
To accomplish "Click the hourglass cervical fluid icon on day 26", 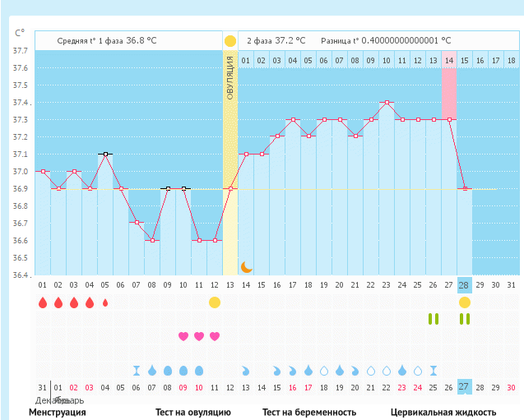I will (434, 370).
